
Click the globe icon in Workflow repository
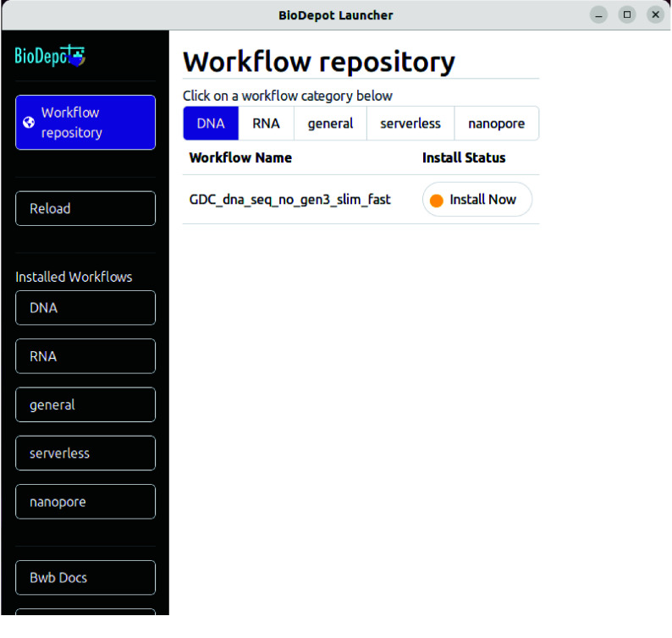point(29,123)
